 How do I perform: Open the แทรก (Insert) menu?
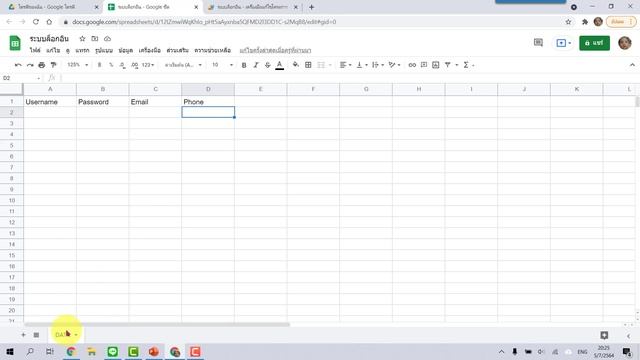click(82, 50)
